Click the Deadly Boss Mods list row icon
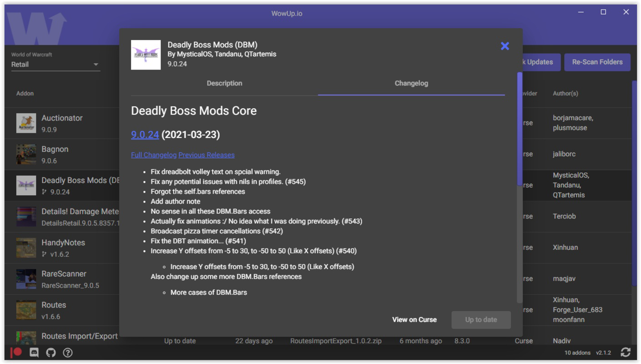 (x=26, y=186)
